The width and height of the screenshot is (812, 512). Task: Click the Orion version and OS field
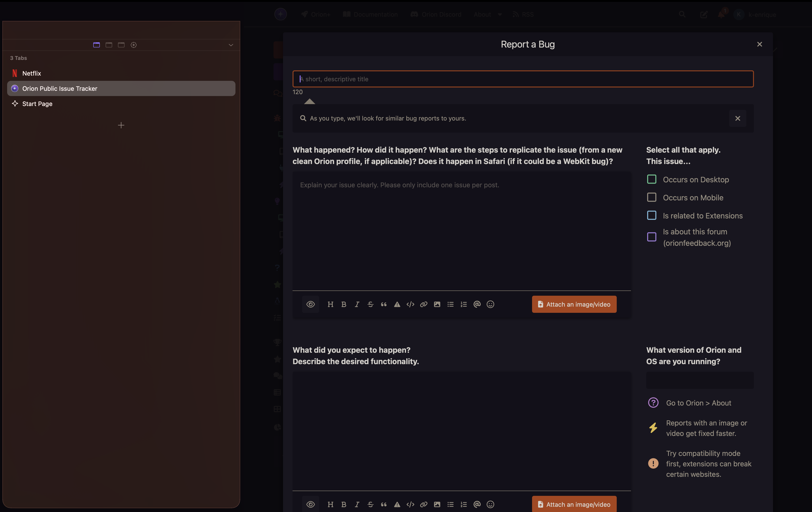(700, 380)
